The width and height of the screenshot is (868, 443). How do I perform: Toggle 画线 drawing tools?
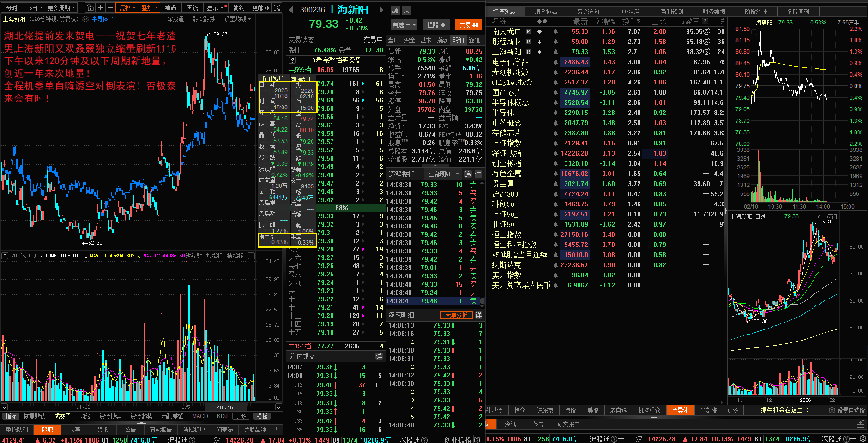(193, 8)
